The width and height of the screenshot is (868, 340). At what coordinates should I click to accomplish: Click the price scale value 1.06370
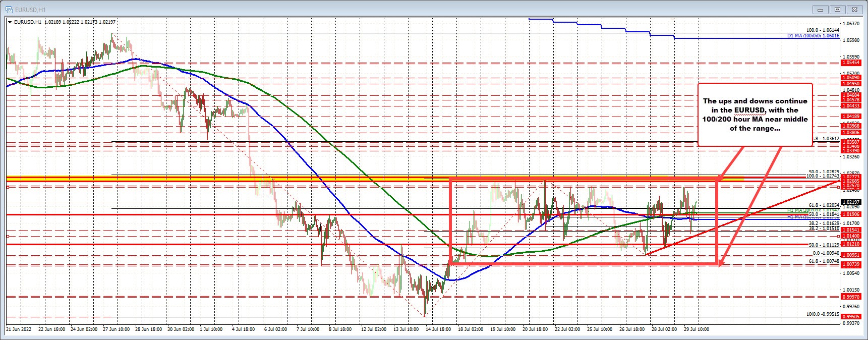coord(851,24)
